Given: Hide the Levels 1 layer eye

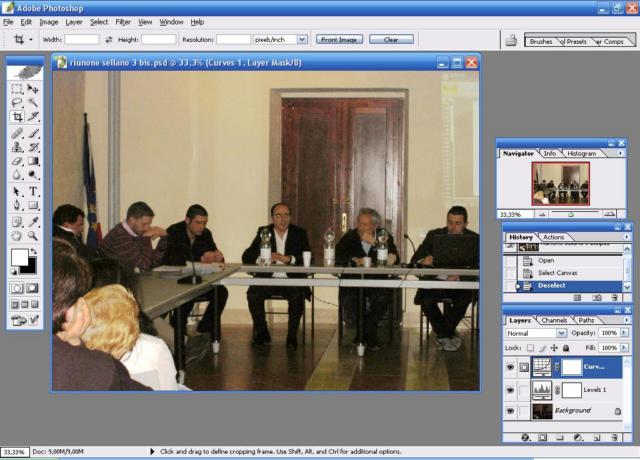Looking at the screenshot, I should pyautogui.click(x=511, y=389).
